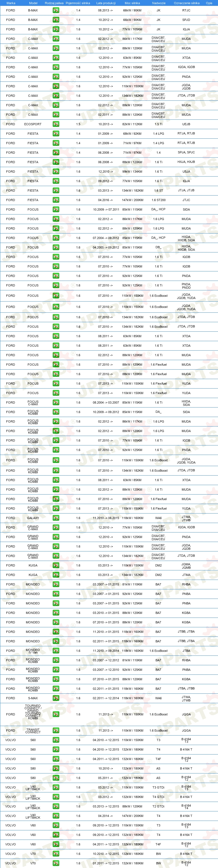This screenshot has width=218, height=868.
Task: Click the FIESTA 1.6 ST body cell
Action: (x=159, y=191)
